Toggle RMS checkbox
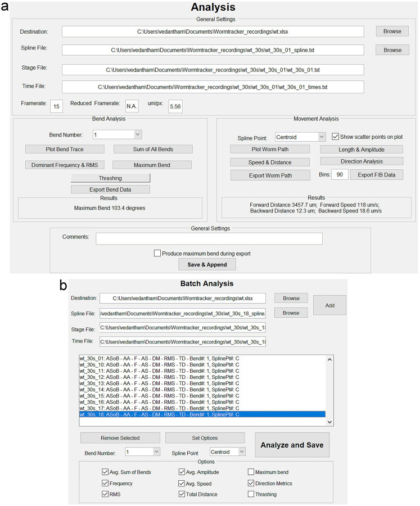 coord(105,494)
